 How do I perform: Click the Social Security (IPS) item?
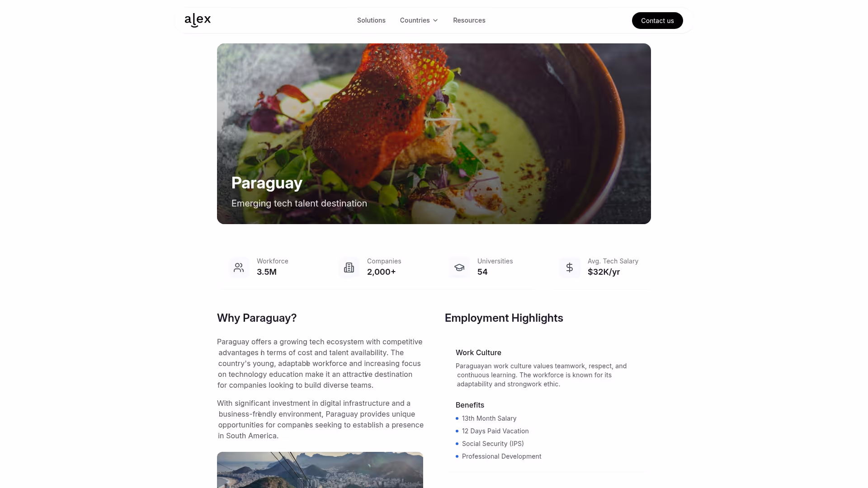coord(493,444)
